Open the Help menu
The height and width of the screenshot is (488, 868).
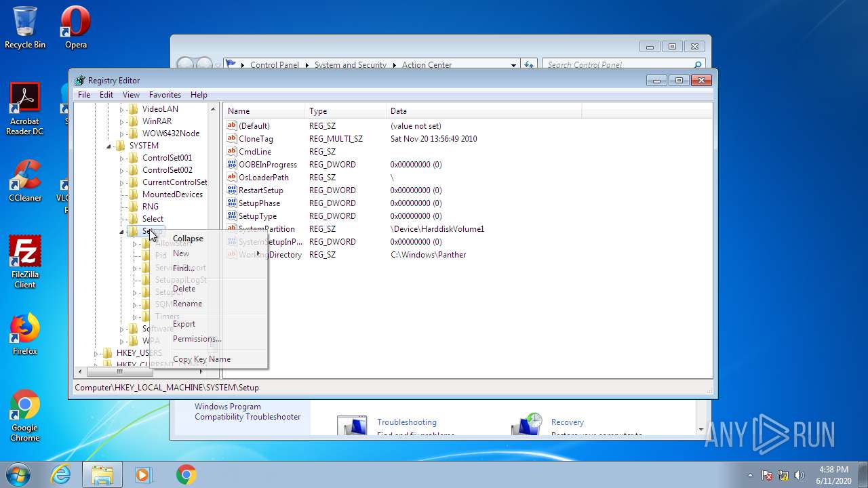(199, 95)
